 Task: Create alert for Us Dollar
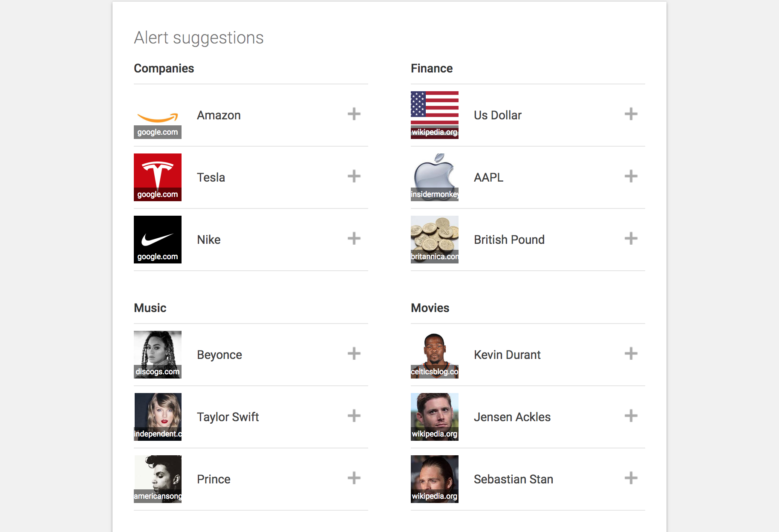(x=631, y=114)
